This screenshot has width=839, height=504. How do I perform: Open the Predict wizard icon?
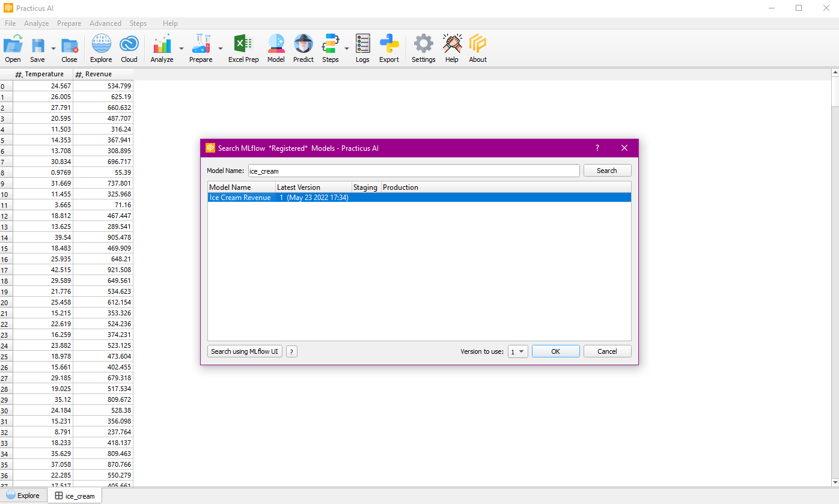[304, 48]
